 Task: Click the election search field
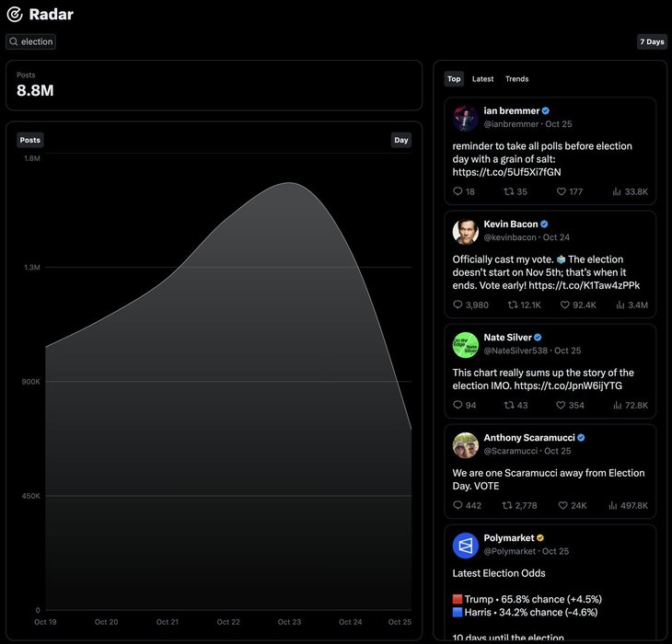click(37, 41)
